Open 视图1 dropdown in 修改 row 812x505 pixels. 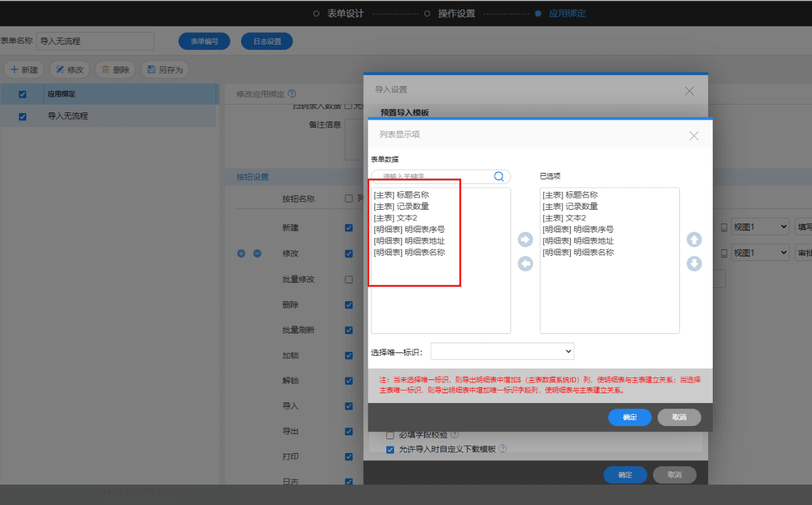760,253
